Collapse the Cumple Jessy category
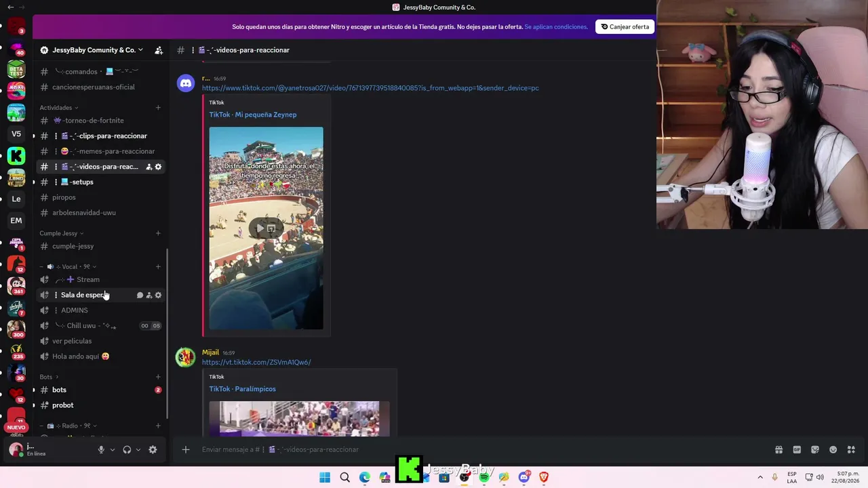 (x=62, y=233)
